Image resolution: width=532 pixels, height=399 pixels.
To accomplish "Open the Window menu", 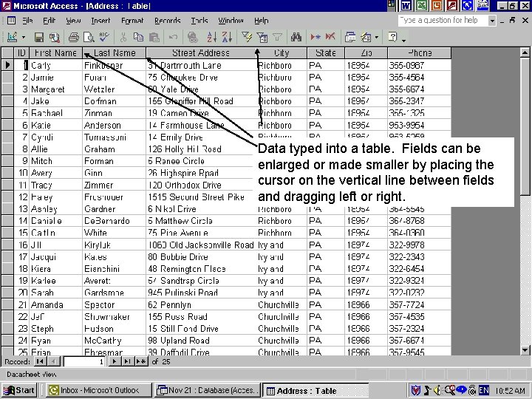I will 231,21.
